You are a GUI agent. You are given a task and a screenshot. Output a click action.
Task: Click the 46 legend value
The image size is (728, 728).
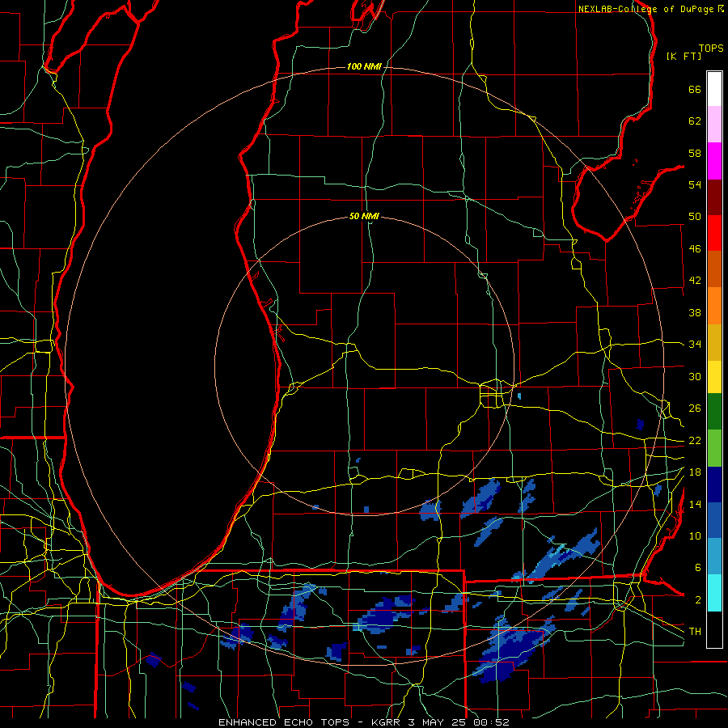click(x=695, y=249)
